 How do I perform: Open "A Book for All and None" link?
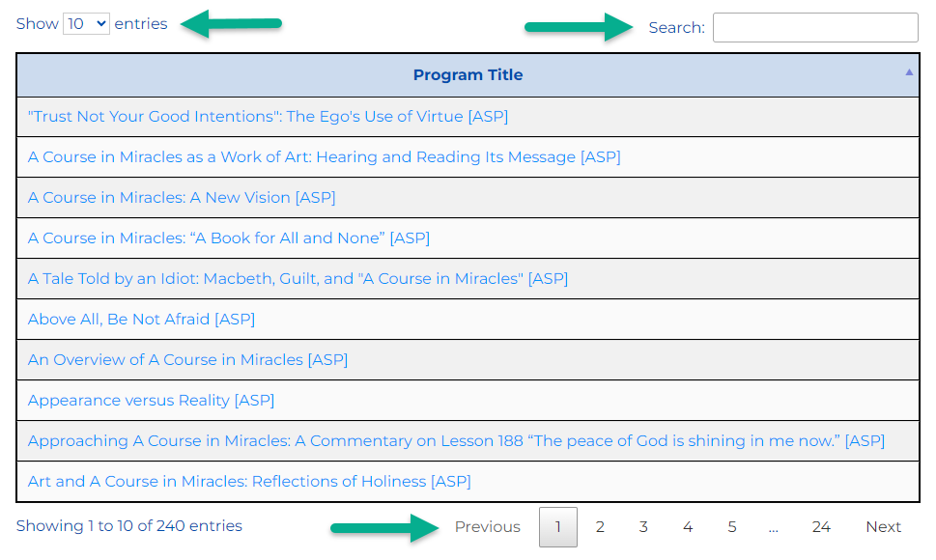coord(228,238)
